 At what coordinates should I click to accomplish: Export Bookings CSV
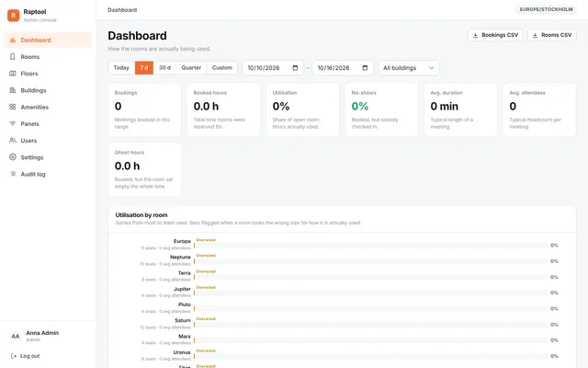(x=495, y=35)
